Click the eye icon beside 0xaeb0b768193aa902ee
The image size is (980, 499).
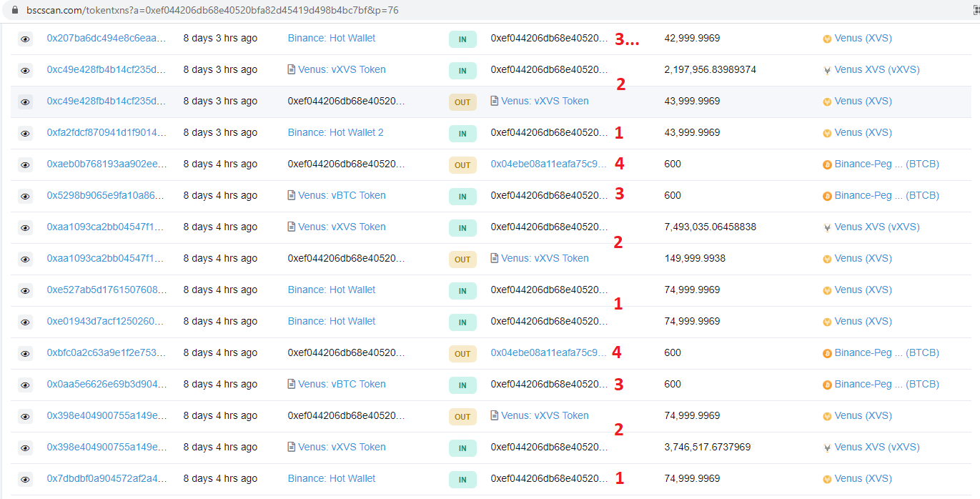[x=25, y=165]
